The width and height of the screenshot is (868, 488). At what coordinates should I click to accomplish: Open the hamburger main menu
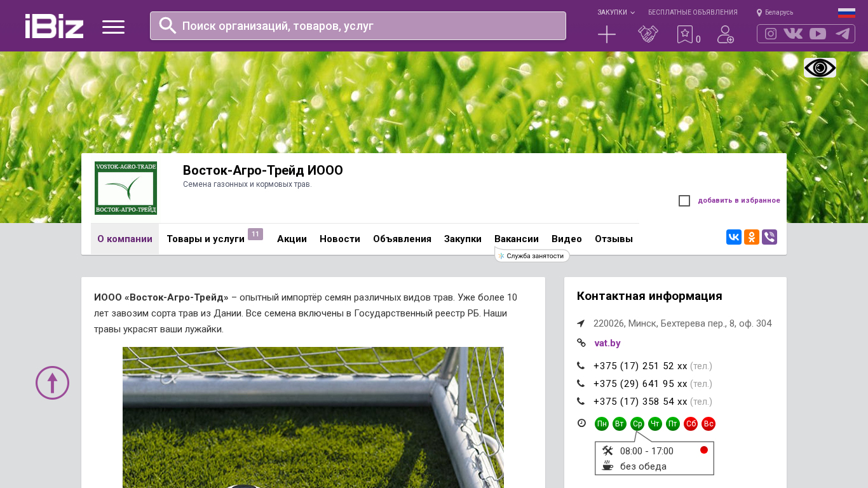tap(113, 27)
